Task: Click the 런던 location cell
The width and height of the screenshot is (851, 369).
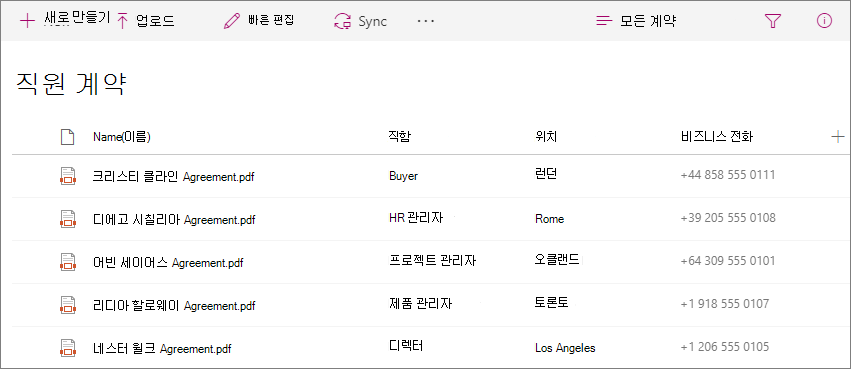Action: (546, 174)
